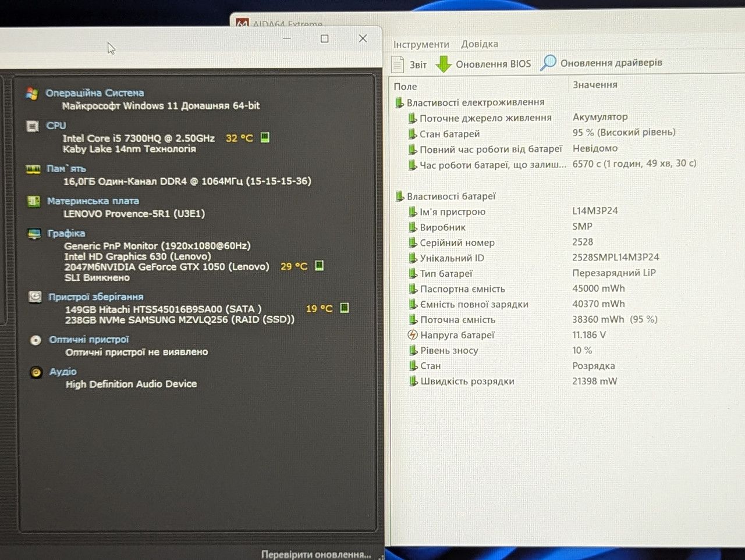Select the Тип батареї row icon

(413, 273)
